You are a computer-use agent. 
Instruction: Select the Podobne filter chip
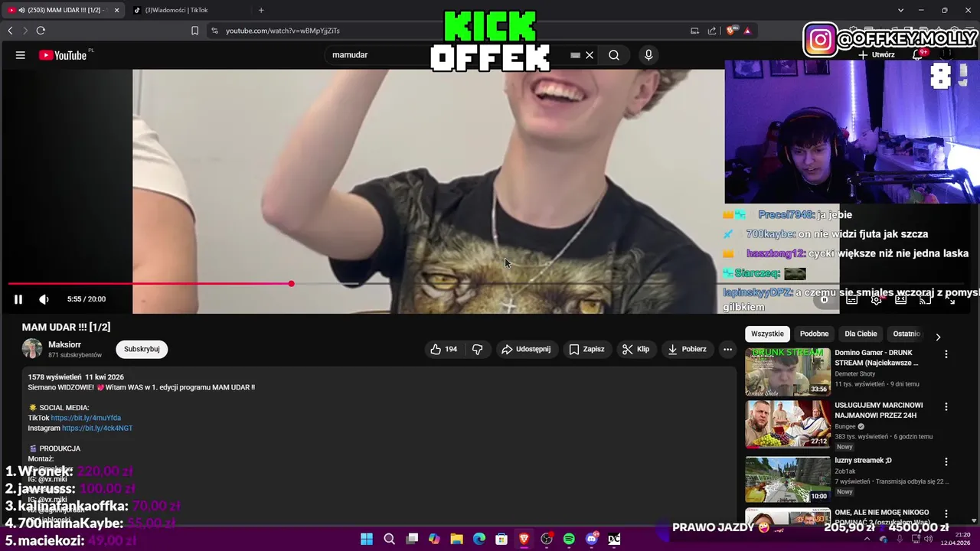[814, 334]
